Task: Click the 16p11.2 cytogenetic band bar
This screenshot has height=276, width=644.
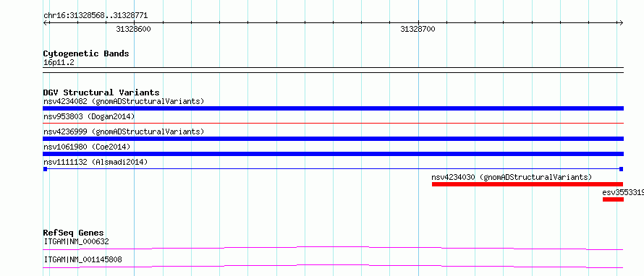Action: [x=333, y=69]
